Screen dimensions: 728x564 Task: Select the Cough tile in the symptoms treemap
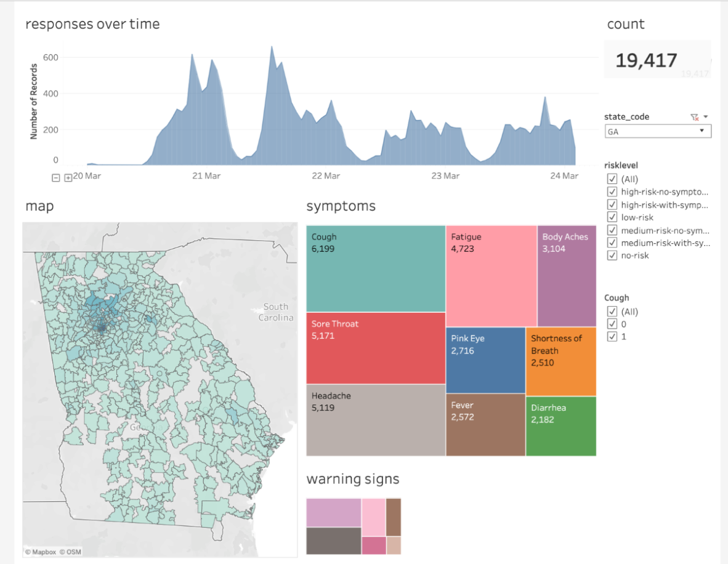[x=374, y=268]
